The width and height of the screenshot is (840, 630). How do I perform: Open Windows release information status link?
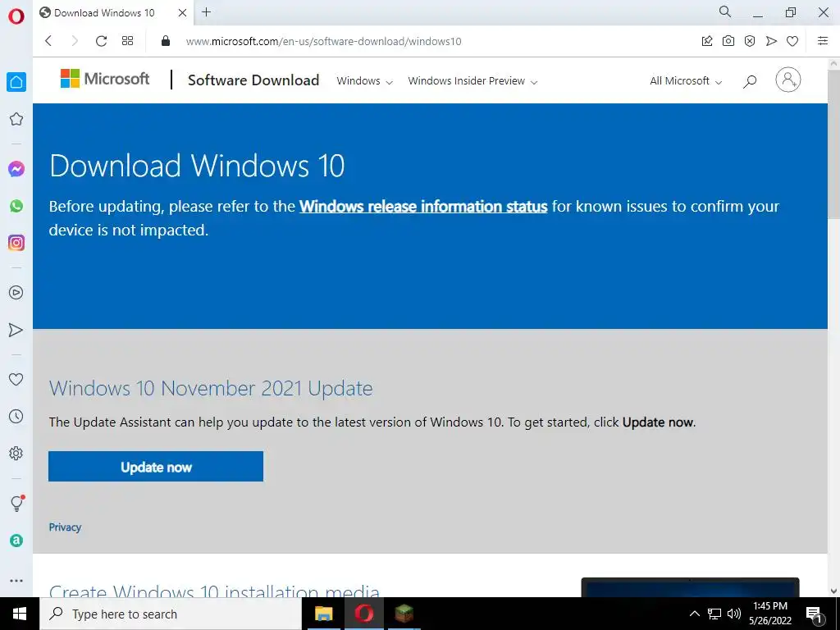click(423, 206)
